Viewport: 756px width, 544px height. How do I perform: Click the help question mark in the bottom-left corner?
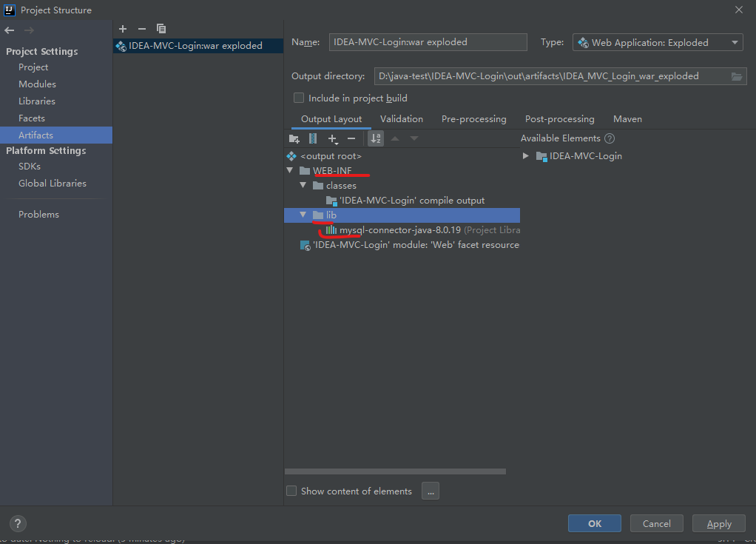17,523
